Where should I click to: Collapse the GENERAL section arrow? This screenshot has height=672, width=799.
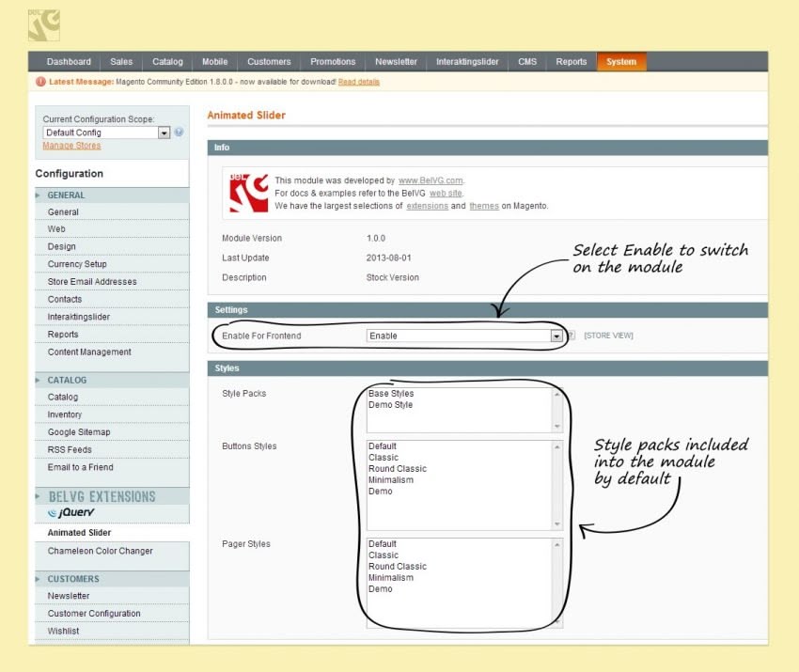[38, 195]
